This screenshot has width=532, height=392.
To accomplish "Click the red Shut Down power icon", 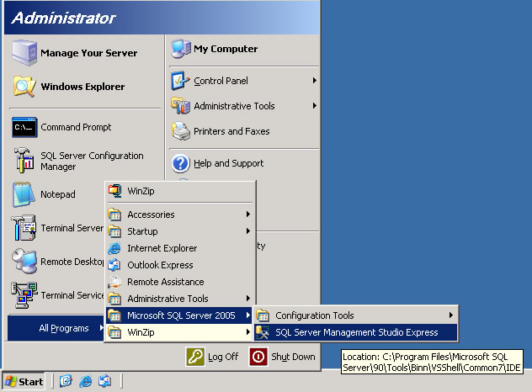I will (x=258, y=357).
